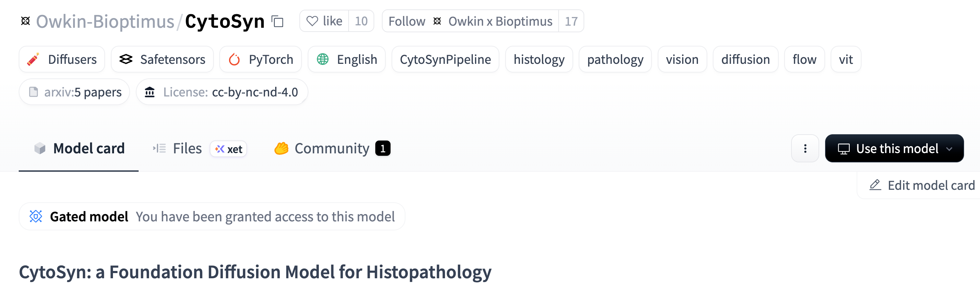The height and width of the screenshot is (297, 980).
Task: Click the Owkin-Bioptimus organization avatar icon
Action: 26,21
